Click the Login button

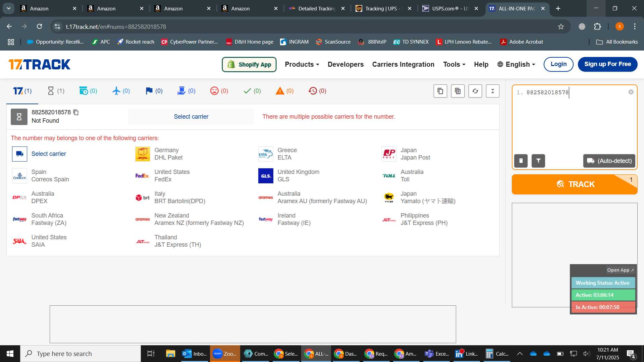(558, 64)
